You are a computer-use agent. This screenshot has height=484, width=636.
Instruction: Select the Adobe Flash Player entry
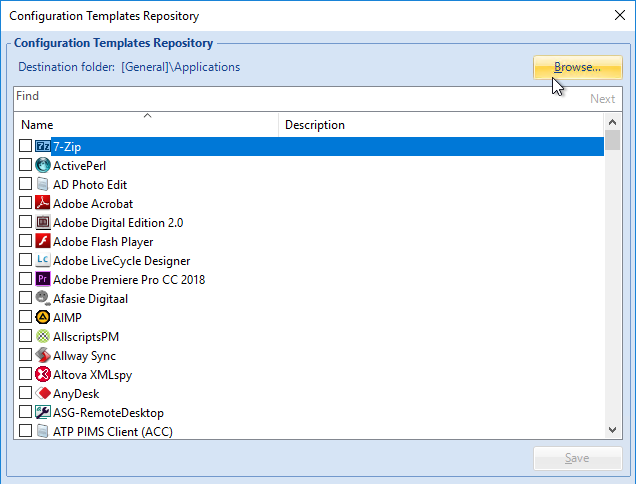tap(103, 242)
